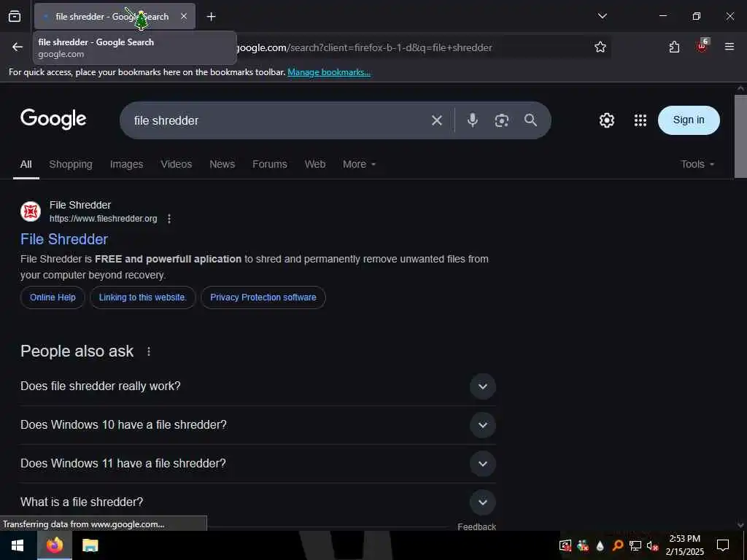Open the three-dot menu beside fileshredder.org
Viewport: 747px width, 560px height.
click(x=169, y=219)
